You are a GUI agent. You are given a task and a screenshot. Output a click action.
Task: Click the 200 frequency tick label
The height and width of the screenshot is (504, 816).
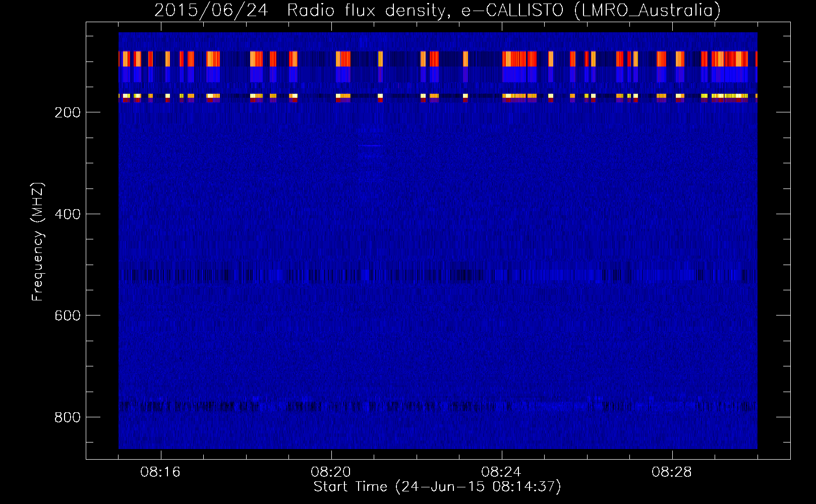pyautogui.click(x=68, y=112)
